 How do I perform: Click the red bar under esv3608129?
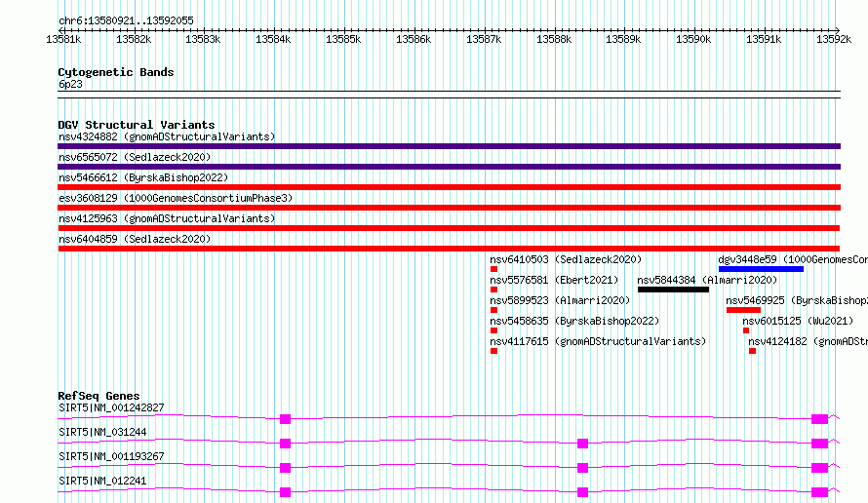tap(449, 208)
